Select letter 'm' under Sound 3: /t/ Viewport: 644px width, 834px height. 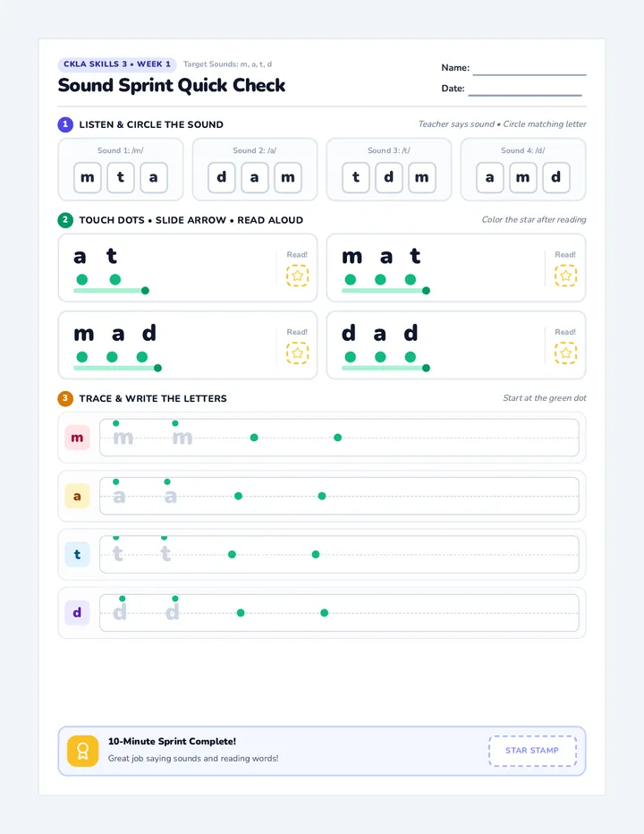[x=421, y=178]
